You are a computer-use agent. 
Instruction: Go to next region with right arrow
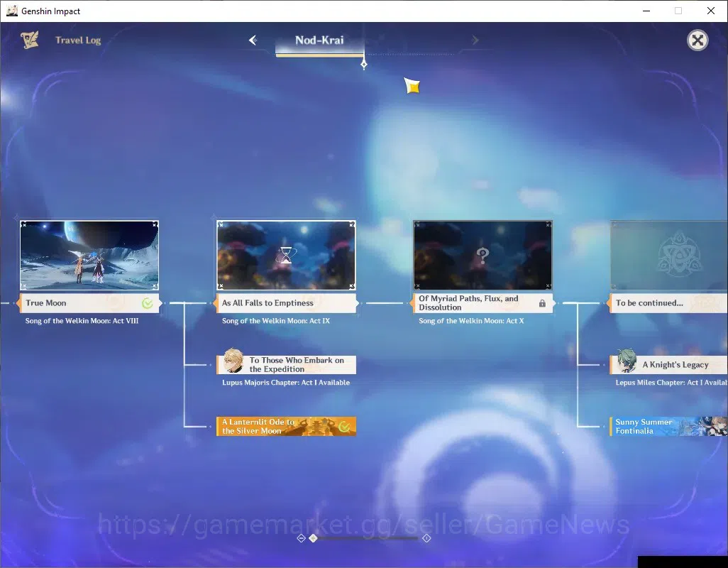pos(475,40)
